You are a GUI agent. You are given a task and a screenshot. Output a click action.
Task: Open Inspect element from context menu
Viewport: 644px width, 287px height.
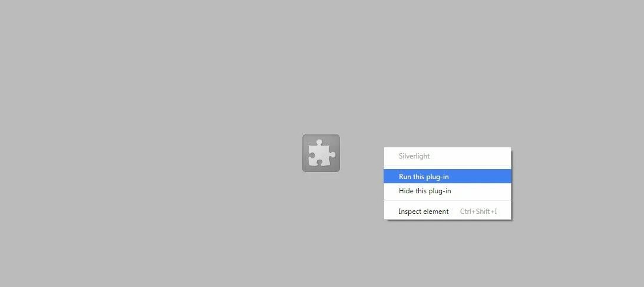(447, 212)
